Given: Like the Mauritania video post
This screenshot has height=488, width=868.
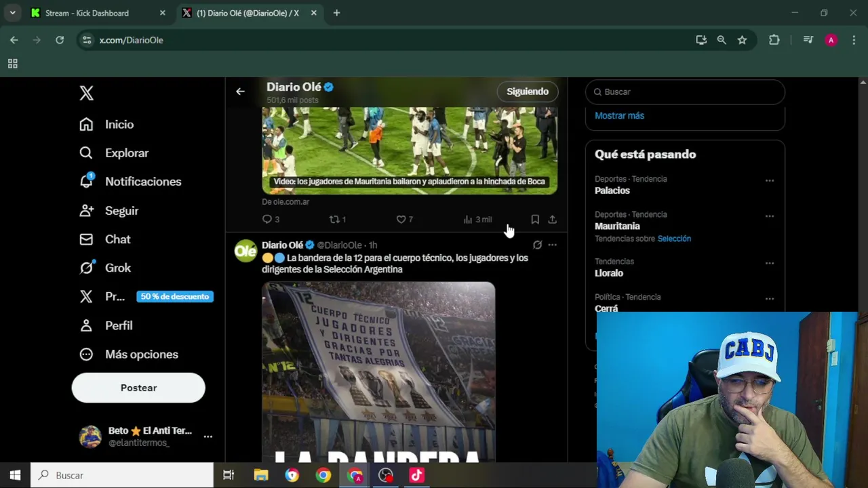Looking at the screenshot, I should point(401,220).
